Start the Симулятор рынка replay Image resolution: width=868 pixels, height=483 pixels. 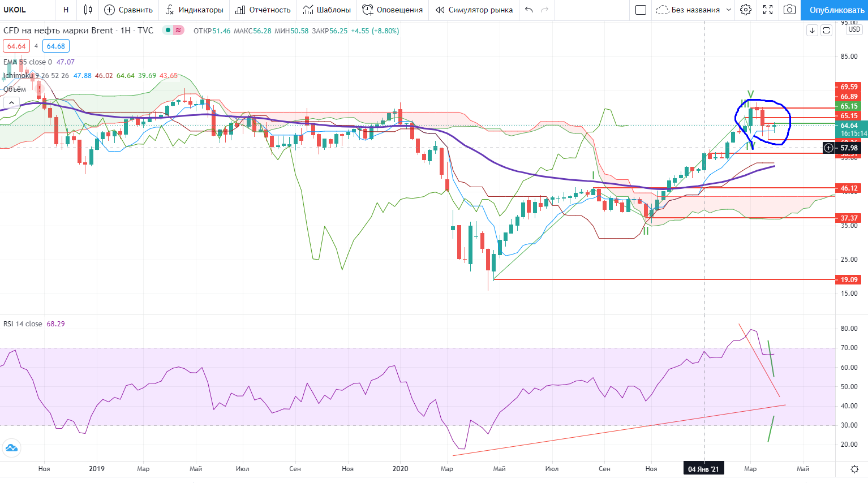(474, 10)
